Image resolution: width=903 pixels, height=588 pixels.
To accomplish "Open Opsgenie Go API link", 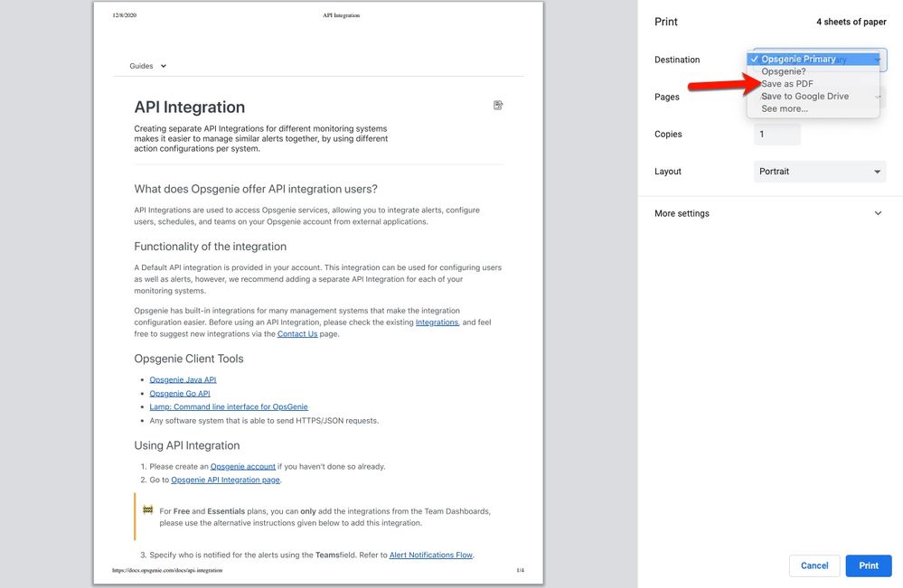I will [x=180, y=394].
